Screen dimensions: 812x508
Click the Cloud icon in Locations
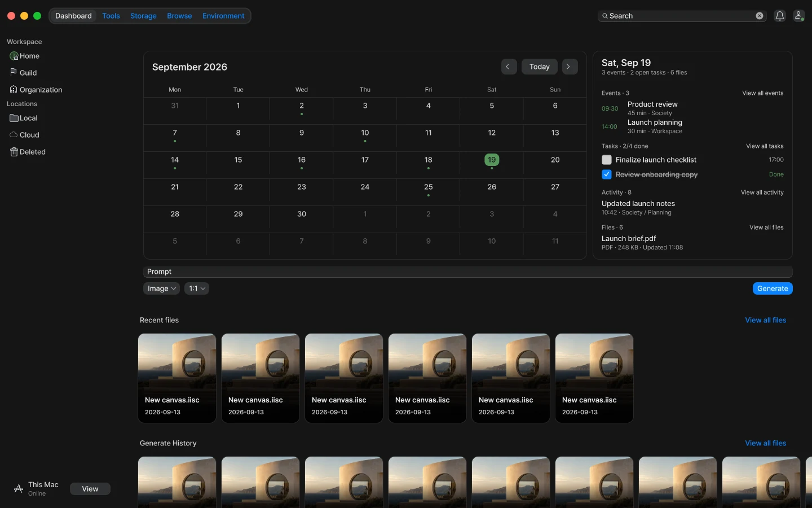[14, 135]
